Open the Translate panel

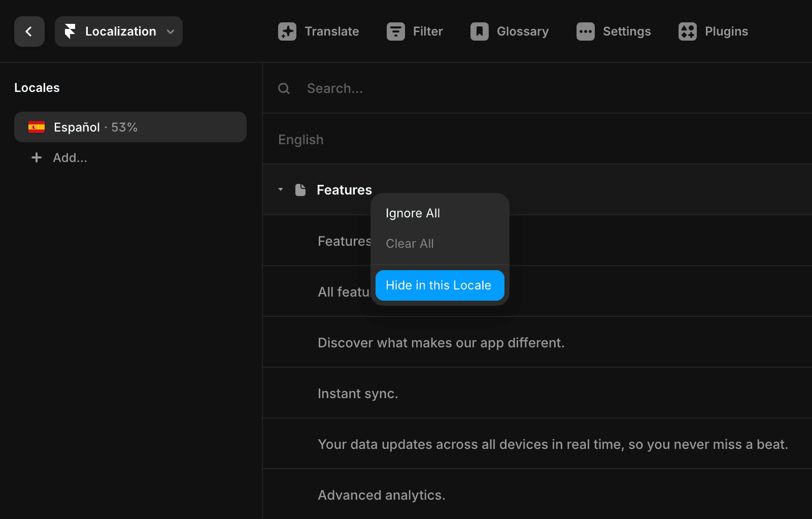pyautogui.click(x=319, y=31)
